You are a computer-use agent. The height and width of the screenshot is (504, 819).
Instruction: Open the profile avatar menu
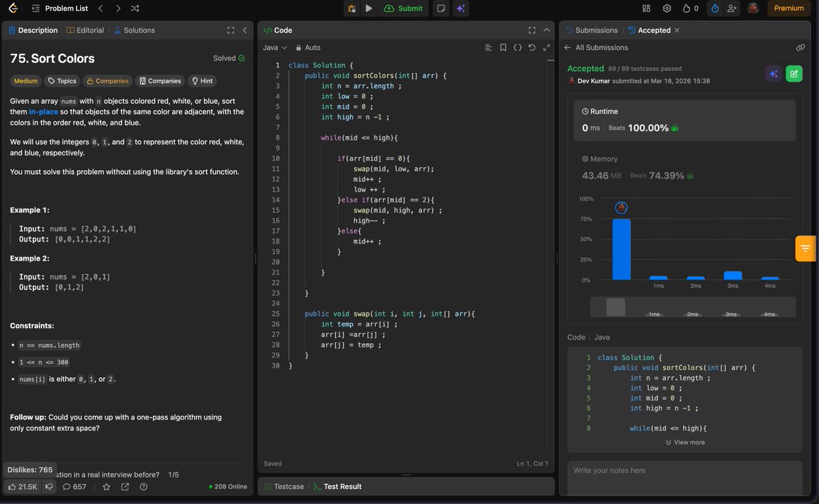click(x=753, y=8)
